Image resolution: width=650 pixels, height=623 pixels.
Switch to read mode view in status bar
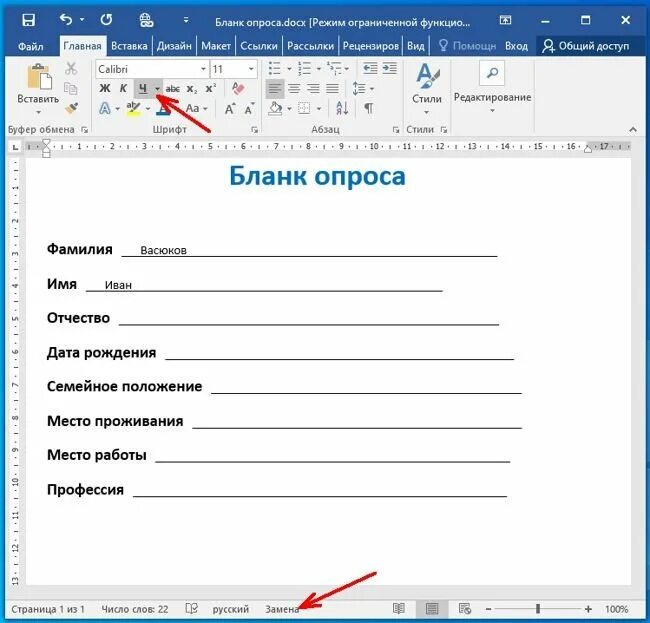[x=398, y=608]
